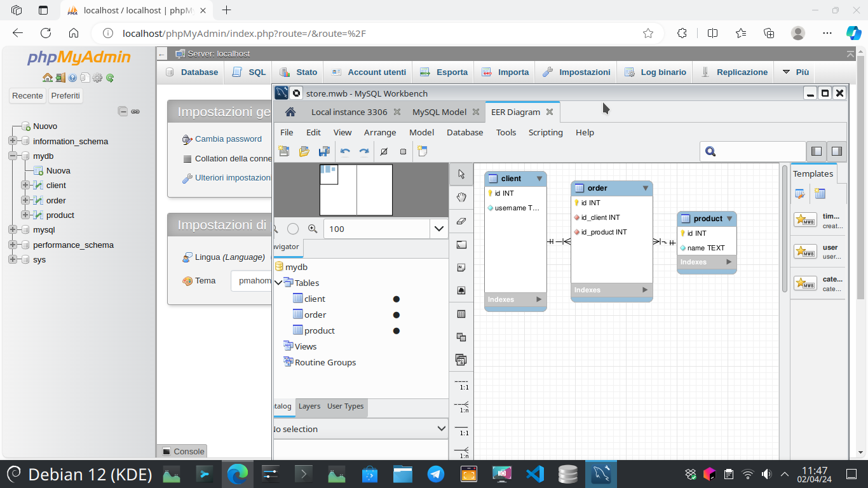The width and height of the screenshot is (868, 488).
Task: Click the redo arrow in Workbench
Action: click(x=364, y=151)
